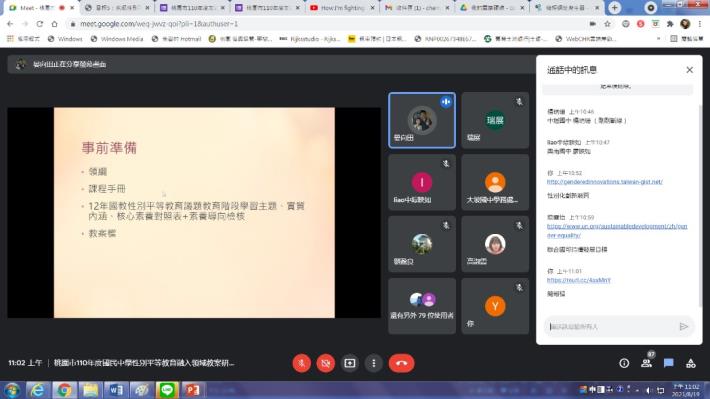710x399 pixels.
Task: Open Internet Explorer from taskbar
Action: pos(38,390)
